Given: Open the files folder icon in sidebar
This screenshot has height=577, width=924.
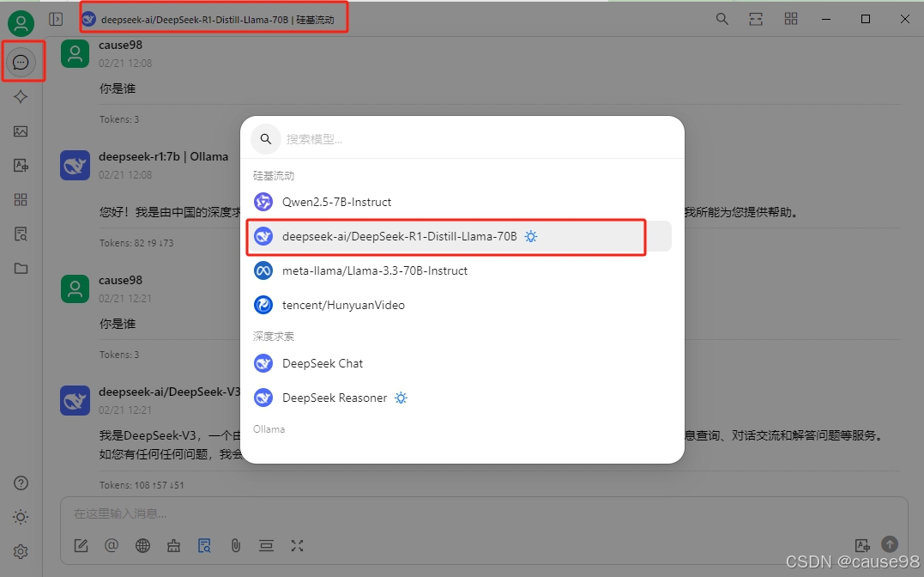Looking at the screenshot, I should click(21, 269).
